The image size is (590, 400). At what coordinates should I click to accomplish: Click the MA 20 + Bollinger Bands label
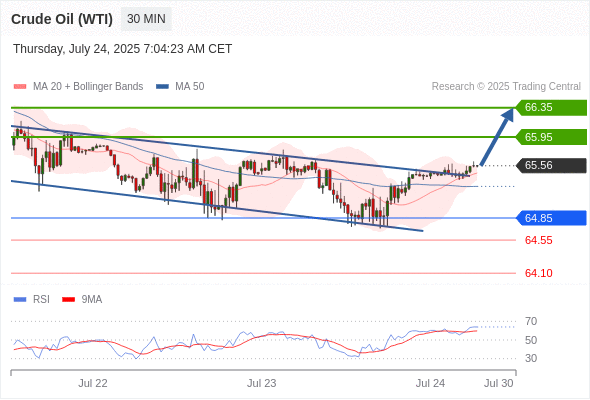pyautogui.click(x=88, y=87)
